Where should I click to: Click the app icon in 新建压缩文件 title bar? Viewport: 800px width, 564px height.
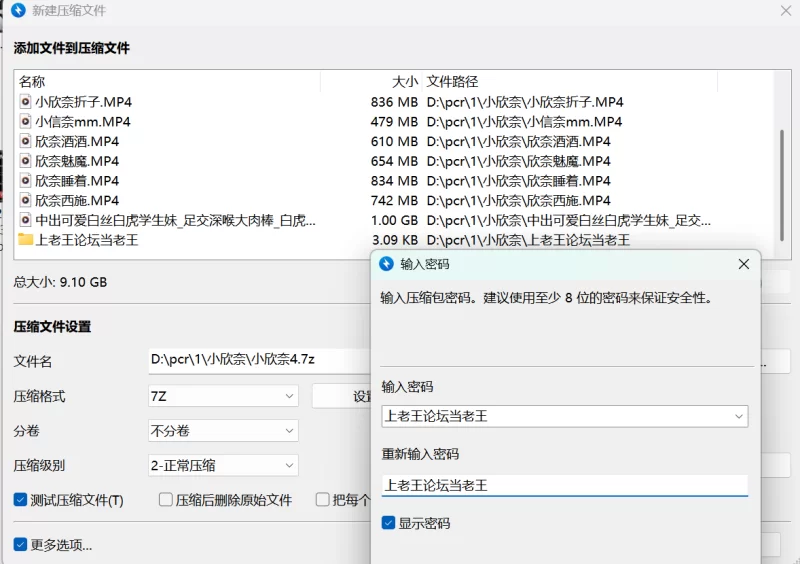18,11
